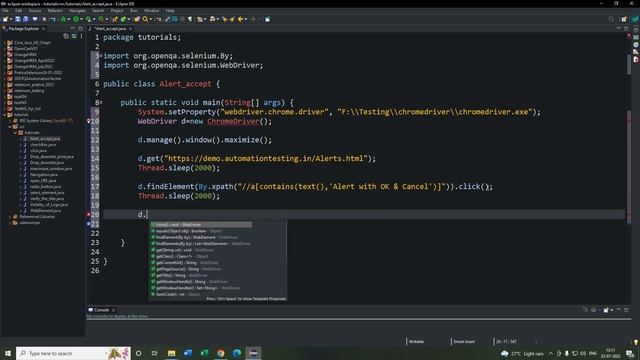Click the Save toolbar icon
Viewport: 640px width, 360px height.
[x=18, y=19]
